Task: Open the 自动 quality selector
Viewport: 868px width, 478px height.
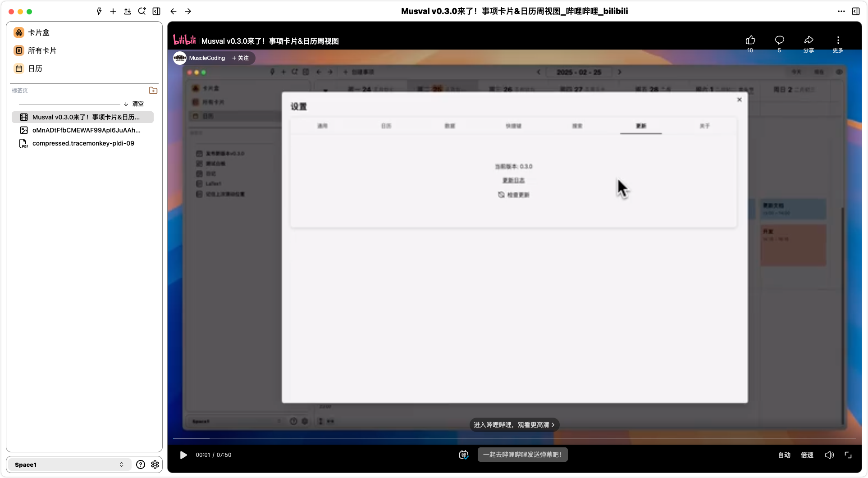Action: click(784, 455)
